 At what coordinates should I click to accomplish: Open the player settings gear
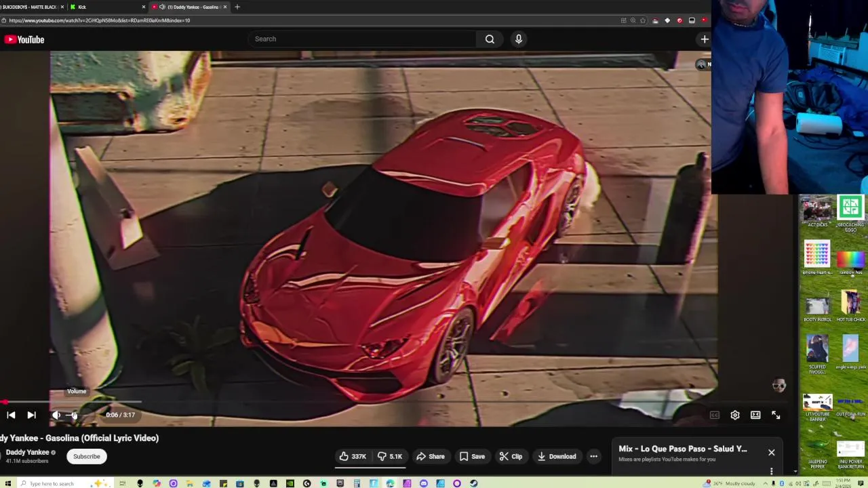735,415
